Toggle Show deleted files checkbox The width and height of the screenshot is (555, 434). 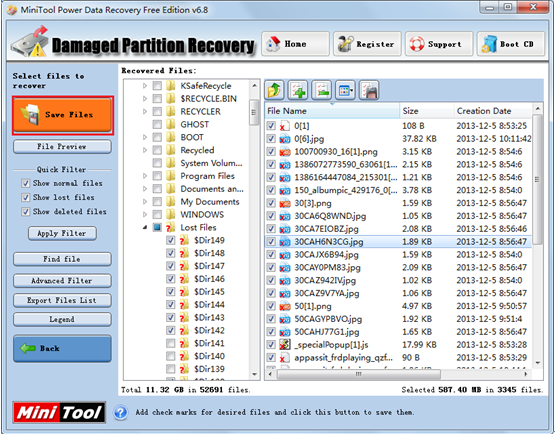[x=25, y=211]
